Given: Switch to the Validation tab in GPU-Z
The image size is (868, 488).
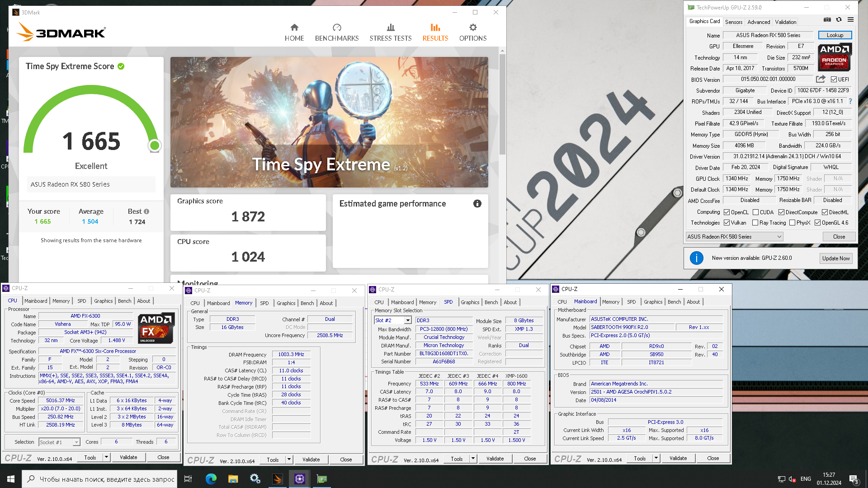Looking at the screenshot, I should point(785,22).
